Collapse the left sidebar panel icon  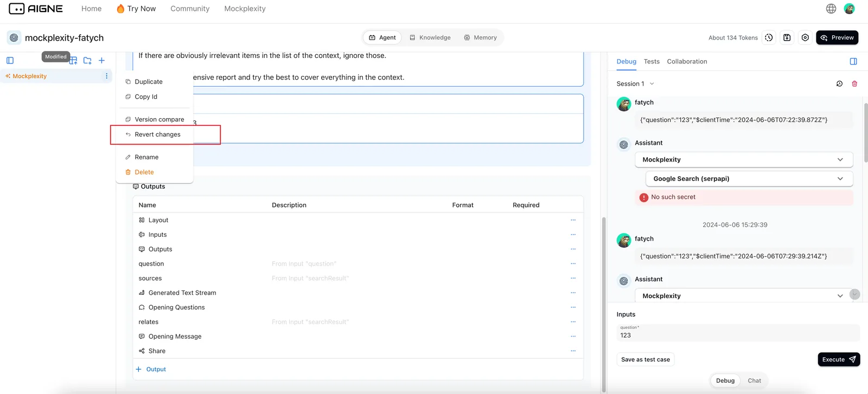tap(10, 61)
